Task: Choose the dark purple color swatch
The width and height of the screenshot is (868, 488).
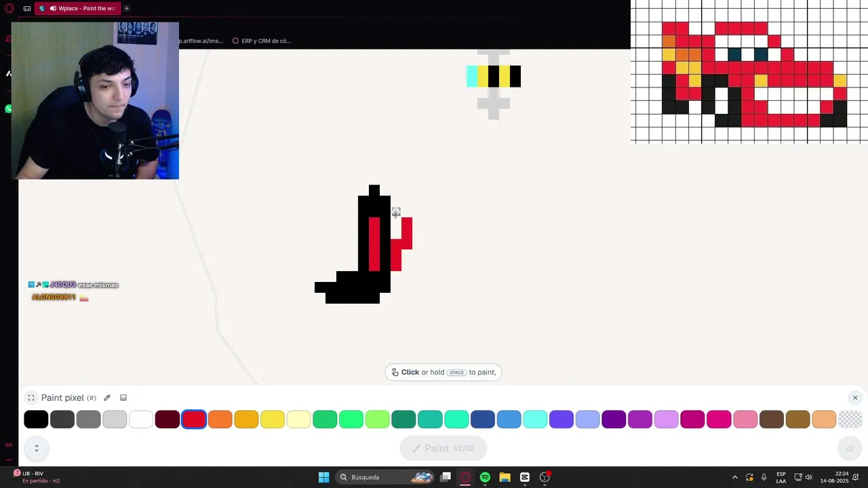Action: tap(614, 420)
